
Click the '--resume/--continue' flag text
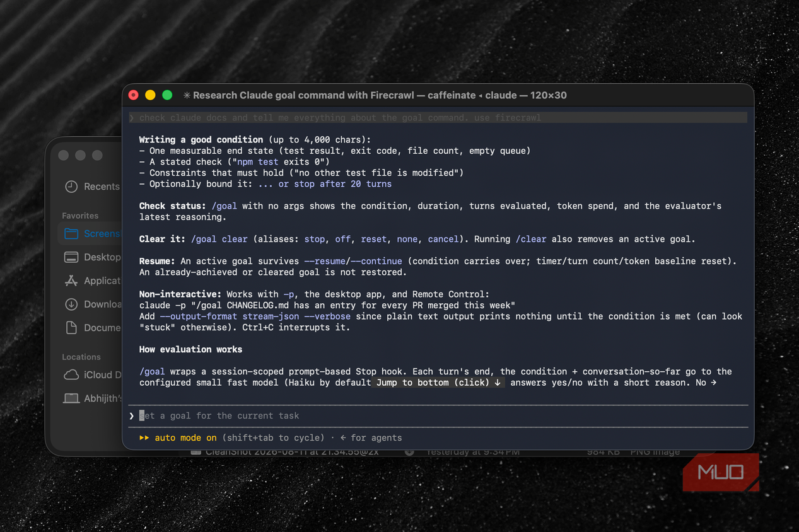[353, 261]
